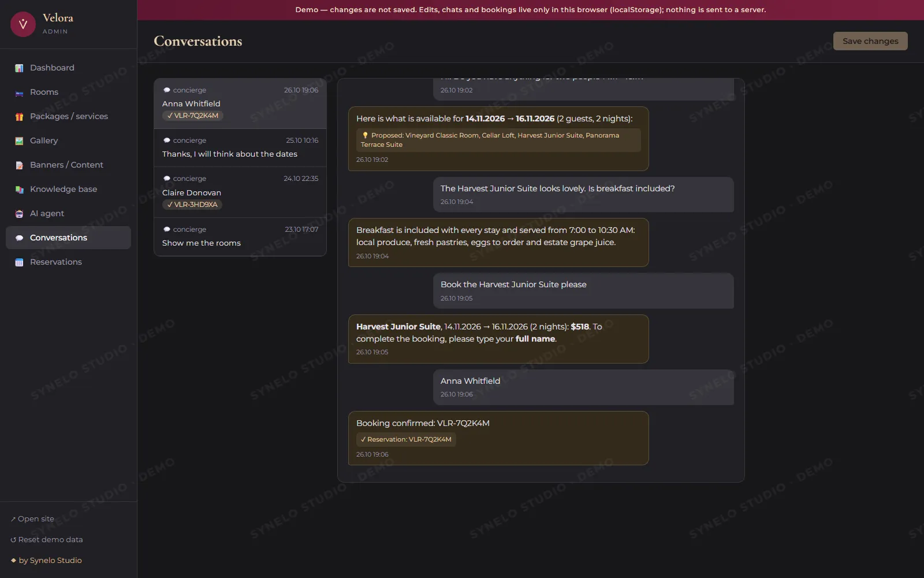Click the lightbulb icon in Proposed rooms chip

[x=365, y=135]
